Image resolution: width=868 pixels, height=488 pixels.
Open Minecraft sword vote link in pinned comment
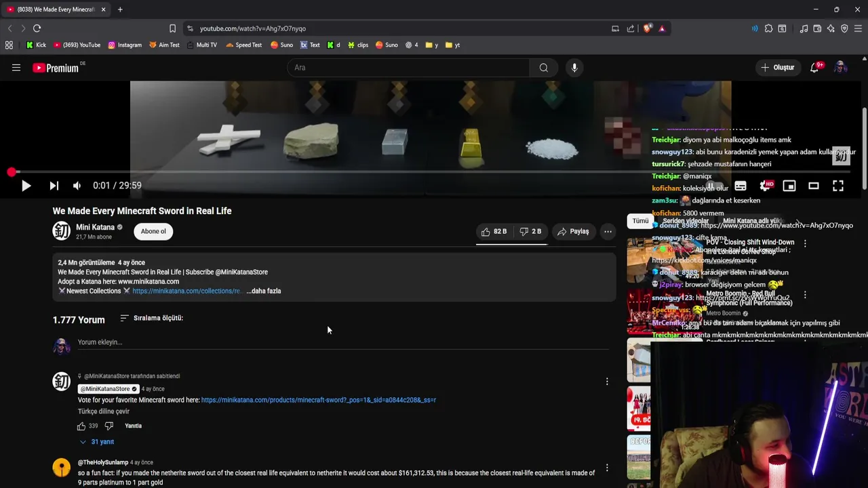tap(319, 400)
